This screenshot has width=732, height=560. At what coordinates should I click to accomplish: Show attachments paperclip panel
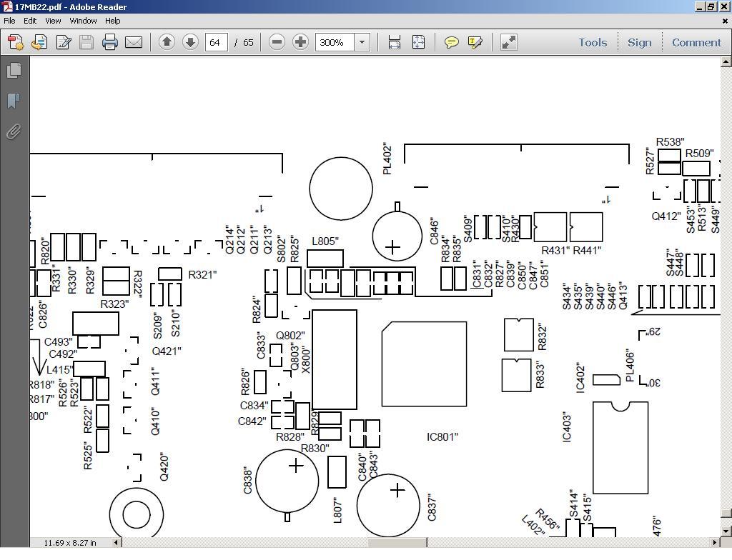14,132
